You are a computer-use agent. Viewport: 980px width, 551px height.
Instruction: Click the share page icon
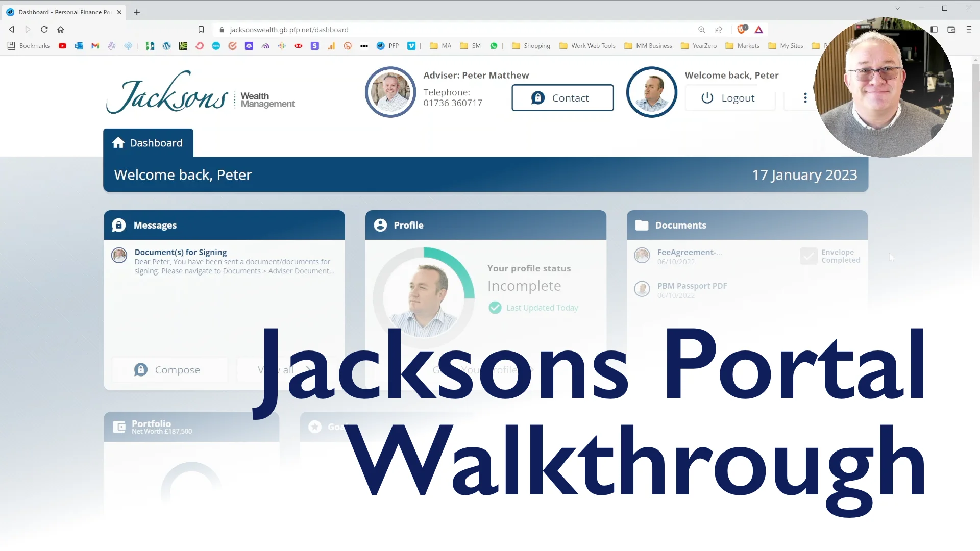718,30
